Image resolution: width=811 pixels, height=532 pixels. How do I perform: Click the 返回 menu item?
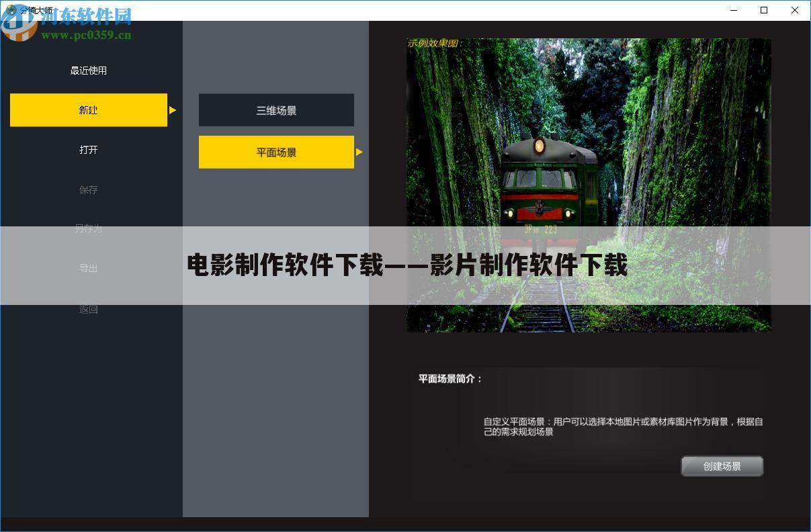point(89,309)
